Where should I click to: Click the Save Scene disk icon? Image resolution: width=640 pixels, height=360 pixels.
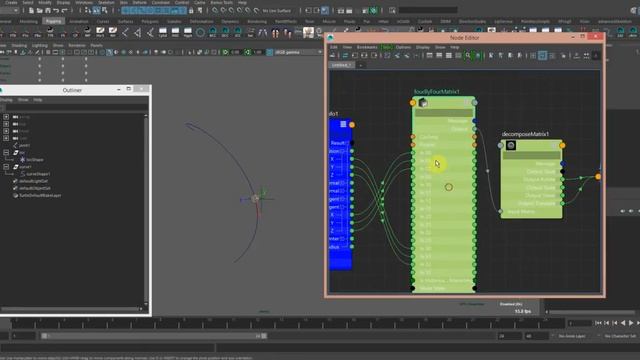pyautogui.click(x=48, y=11)
